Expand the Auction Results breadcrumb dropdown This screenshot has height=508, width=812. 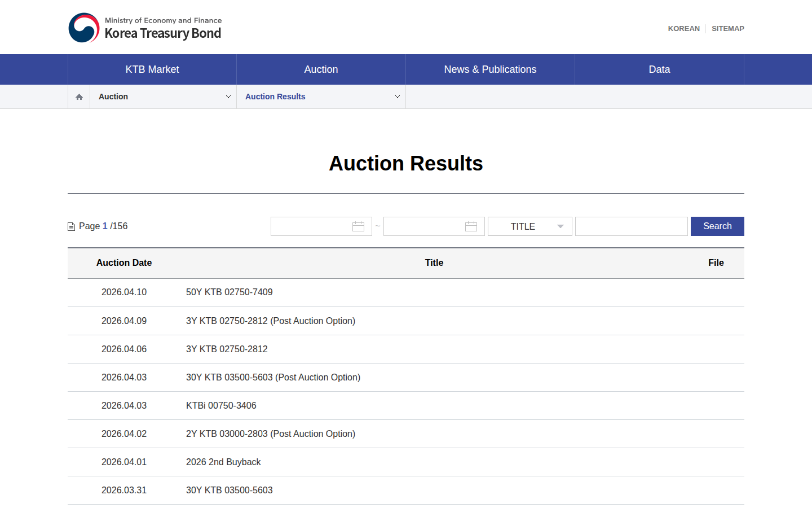[321, 97]
